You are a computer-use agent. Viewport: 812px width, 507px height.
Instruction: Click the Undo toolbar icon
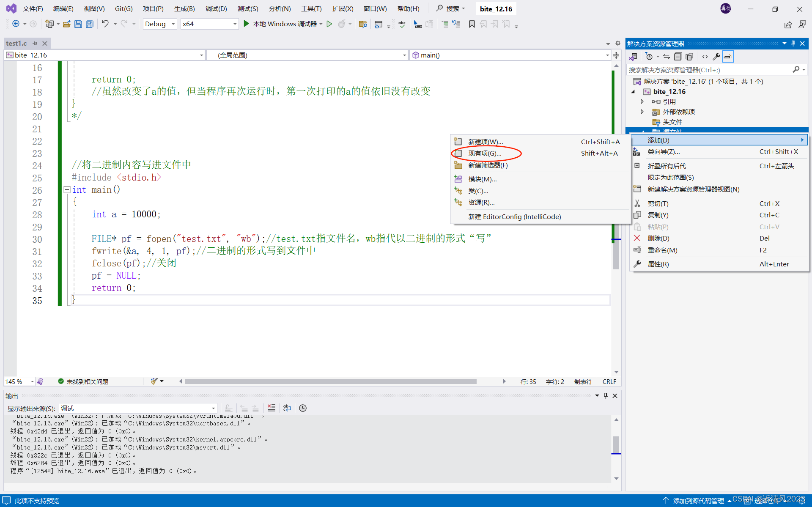[105, 24]
